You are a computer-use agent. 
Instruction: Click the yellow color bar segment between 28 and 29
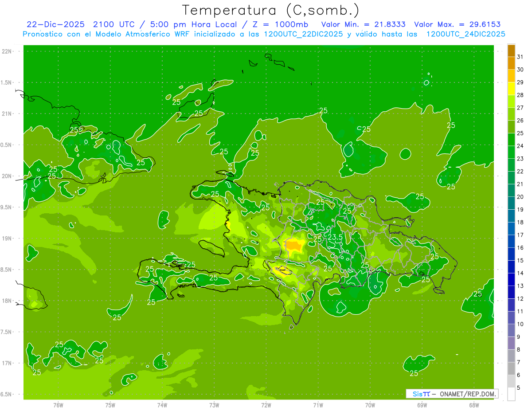click(511, 88)
